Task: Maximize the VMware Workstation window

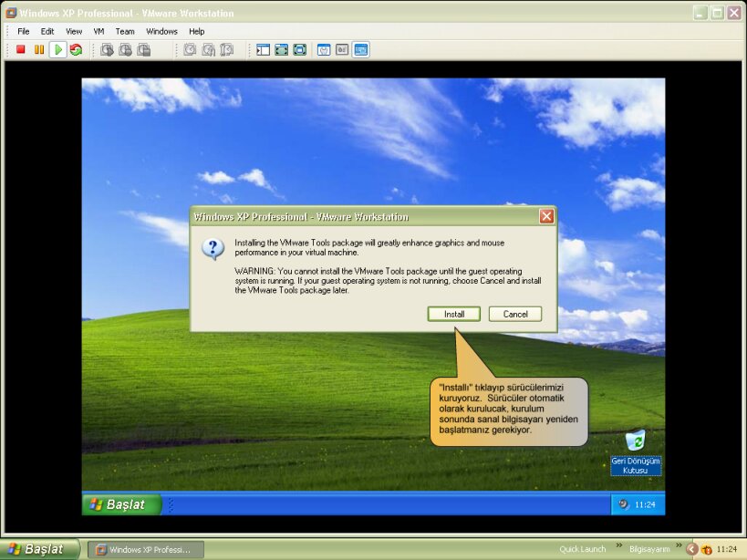Action: click(x=717, y=13)
